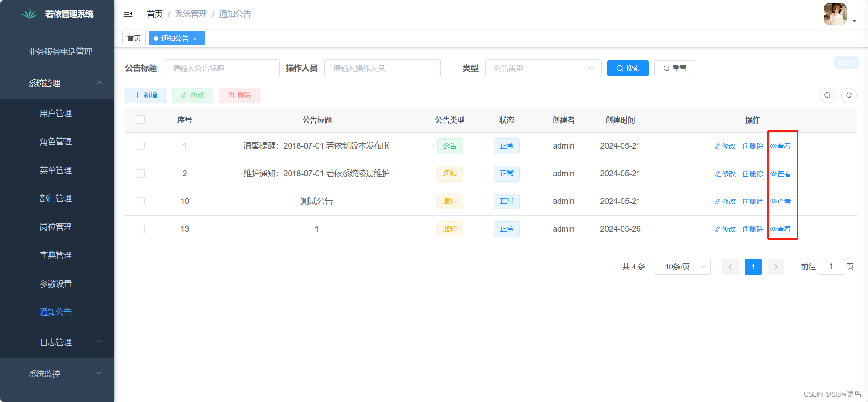
Task: View the 测试公告 row
Action: (780, 202)
